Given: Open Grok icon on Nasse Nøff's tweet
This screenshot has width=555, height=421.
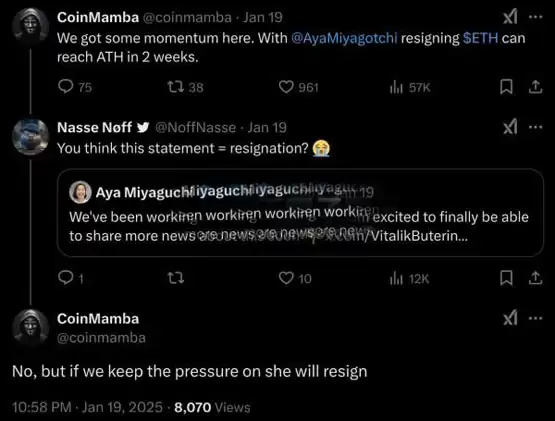Looking at the screenshot, I should pos(510,127).
